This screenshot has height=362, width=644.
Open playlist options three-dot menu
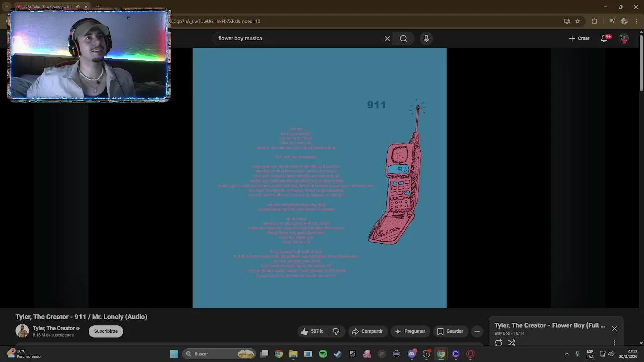pyautogui.click(x=614, y=343)
